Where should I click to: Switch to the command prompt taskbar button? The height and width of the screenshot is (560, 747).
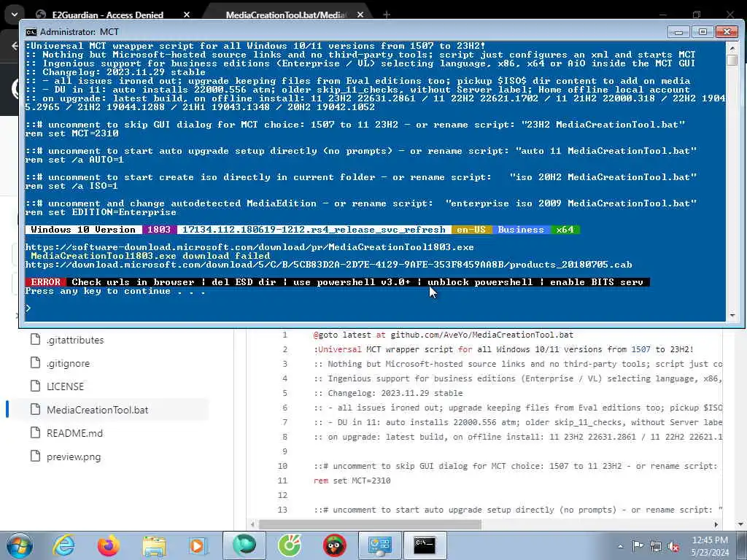click(x=425, y=545)
